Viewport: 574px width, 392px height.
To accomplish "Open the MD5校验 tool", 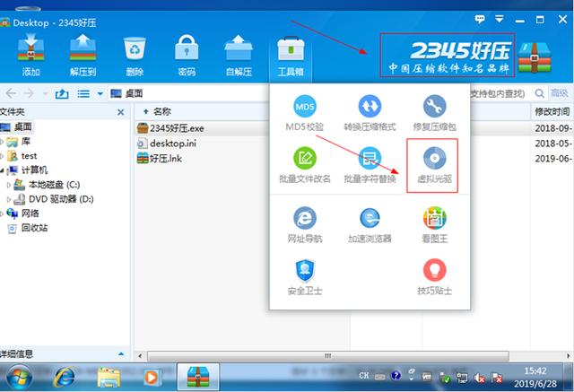I will point(304,113).
